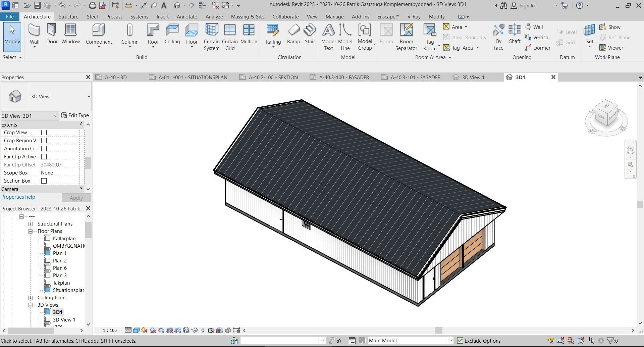This screenshot has width=644, height=347.
Task: Choose the Door tool
Action: pos(52,34)
